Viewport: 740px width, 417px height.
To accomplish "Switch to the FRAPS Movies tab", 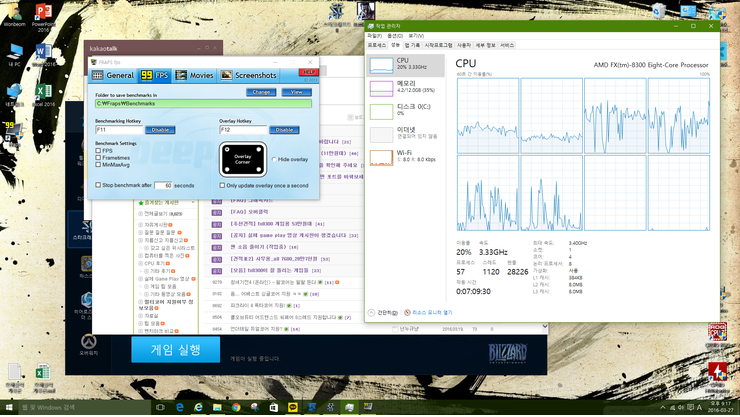I will [194, 75].
